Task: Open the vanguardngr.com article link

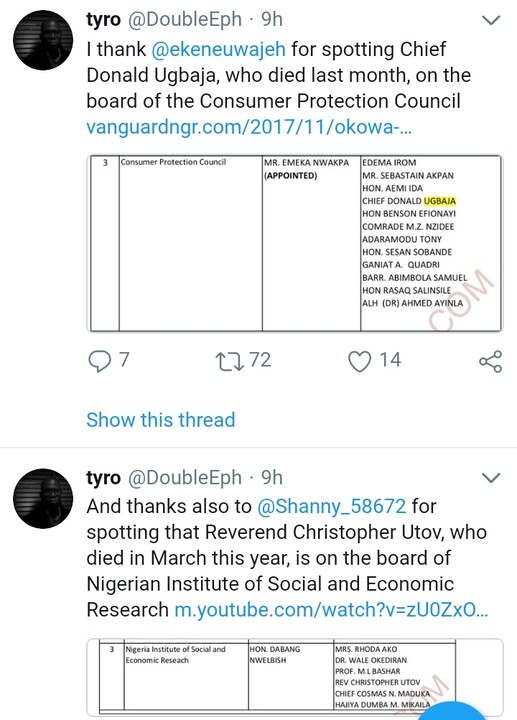Action: coord(249,127)
